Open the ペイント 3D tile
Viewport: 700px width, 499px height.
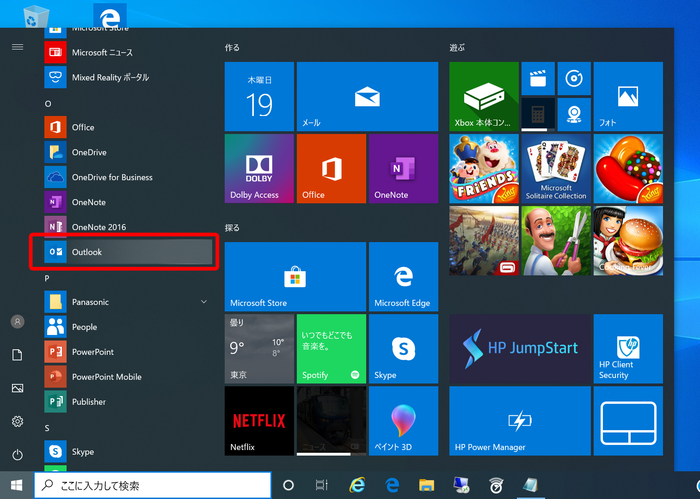(404, 421)
